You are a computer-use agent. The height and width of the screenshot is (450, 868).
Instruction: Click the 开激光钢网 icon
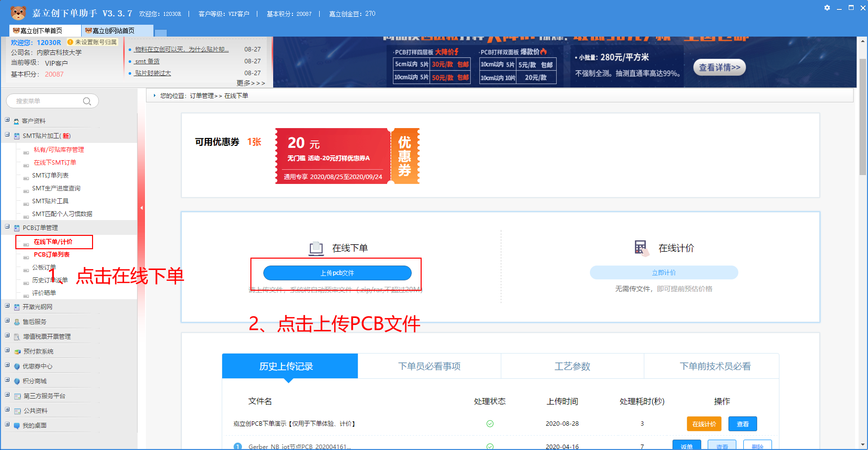coord(17,307)
